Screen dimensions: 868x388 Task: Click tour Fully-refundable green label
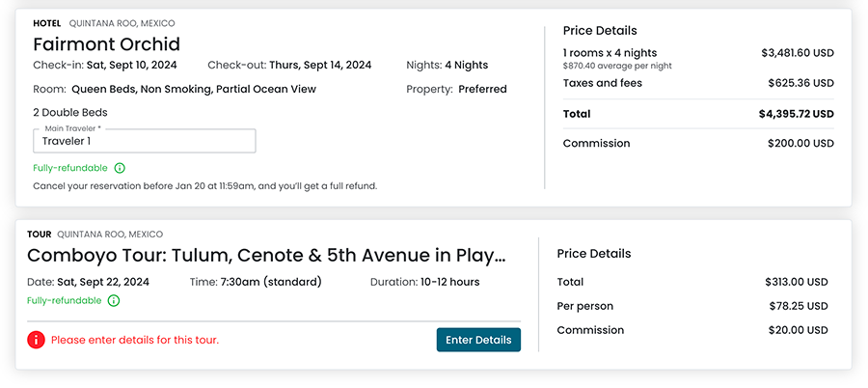64,301
